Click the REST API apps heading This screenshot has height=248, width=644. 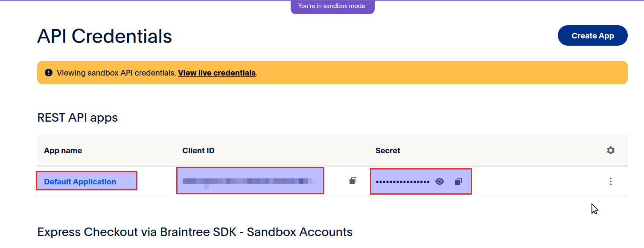point(78,117)
